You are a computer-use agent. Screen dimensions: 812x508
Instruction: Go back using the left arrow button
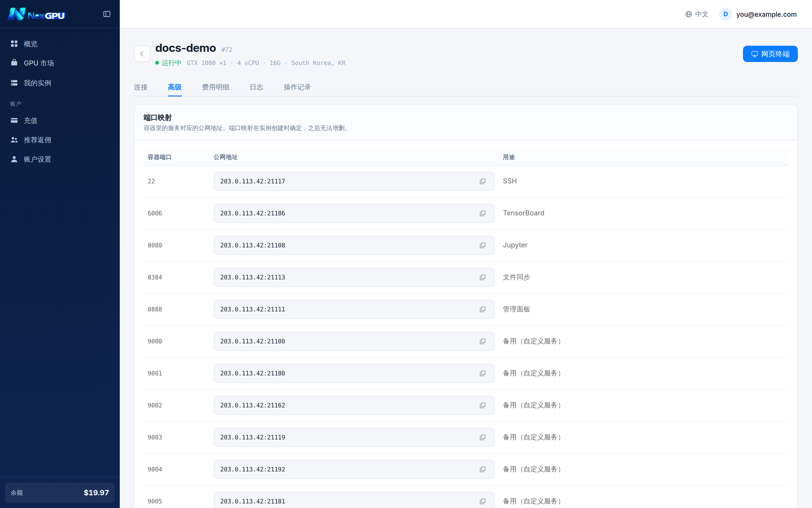(142, 54)
